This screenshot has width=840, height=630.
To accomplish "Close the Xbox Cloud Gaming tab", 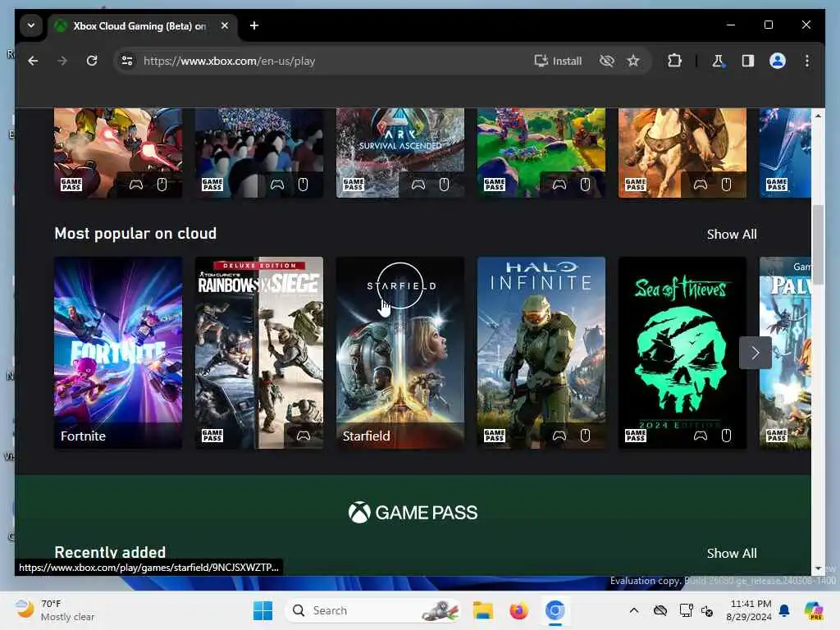I will [x=225, y=25].
